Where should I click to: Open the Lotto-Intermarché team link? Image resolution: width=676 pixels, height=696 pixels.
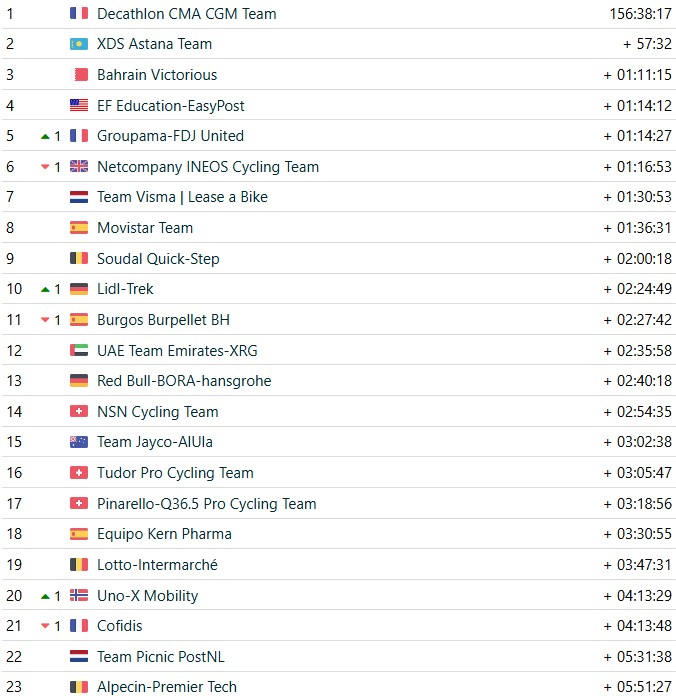point(158,565)
